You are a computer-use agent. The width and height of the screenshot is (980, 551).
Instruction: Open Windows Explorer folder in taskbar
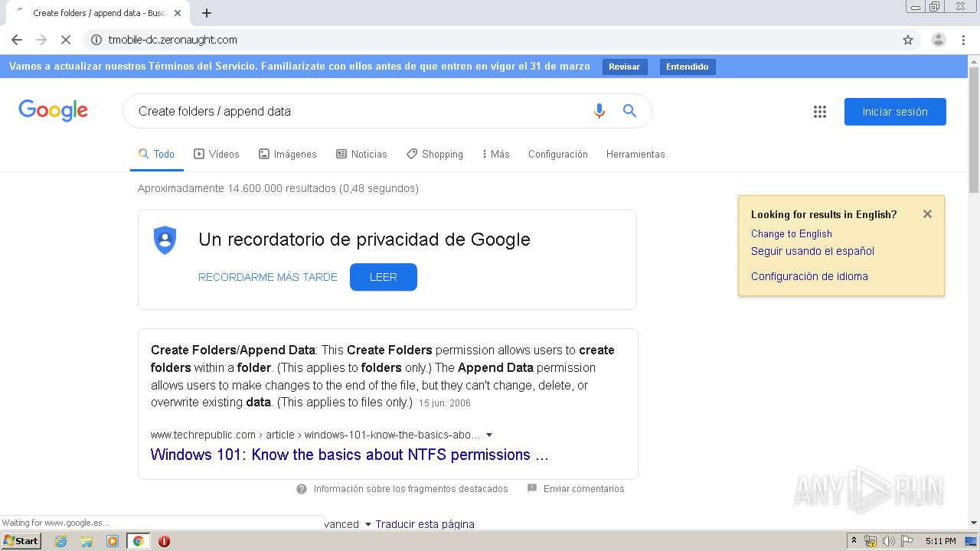[87, 541]
